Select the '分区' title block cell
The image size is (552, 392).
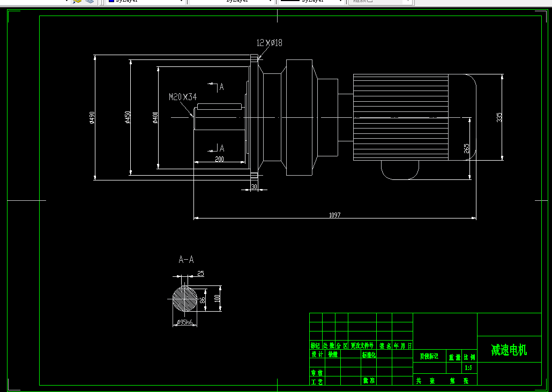click(341, 345)
